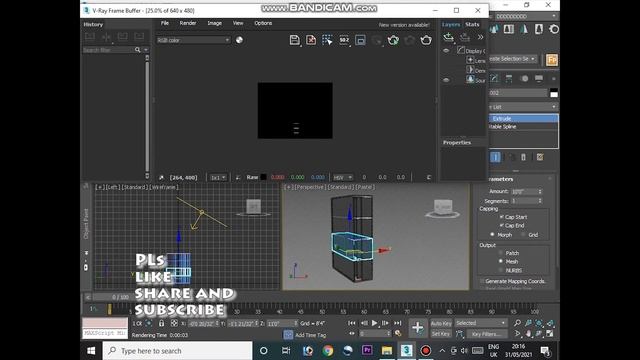640x360 pixels.
Task: Toggle visibility eye of Display Correction layer
Action: pos(446,51)
